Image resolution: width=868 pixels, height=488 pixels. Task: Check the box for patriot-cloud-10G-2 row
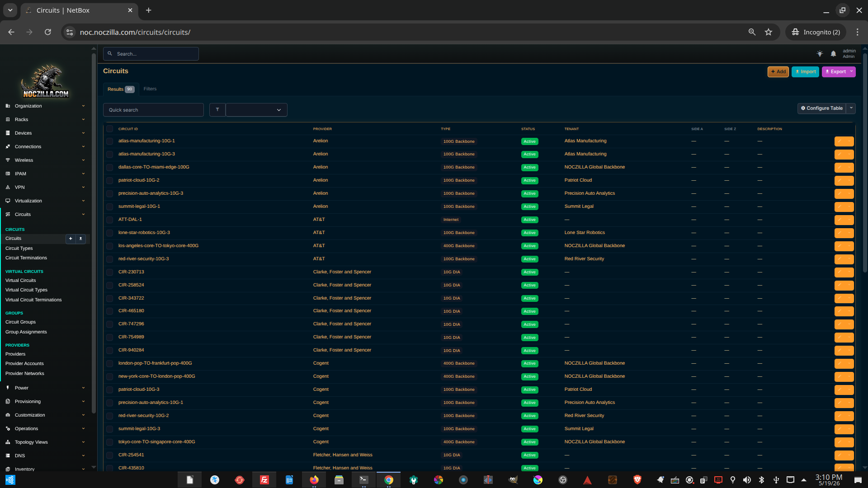coord(109,181)
